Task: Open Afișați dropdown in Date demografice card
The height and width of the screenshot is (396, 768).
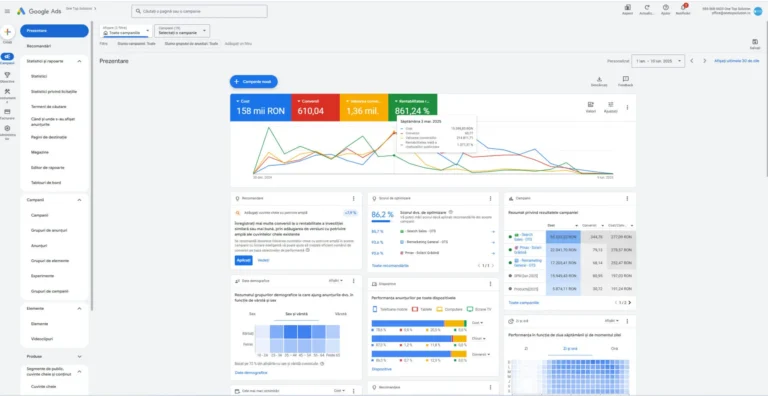Action: (336, 281)
